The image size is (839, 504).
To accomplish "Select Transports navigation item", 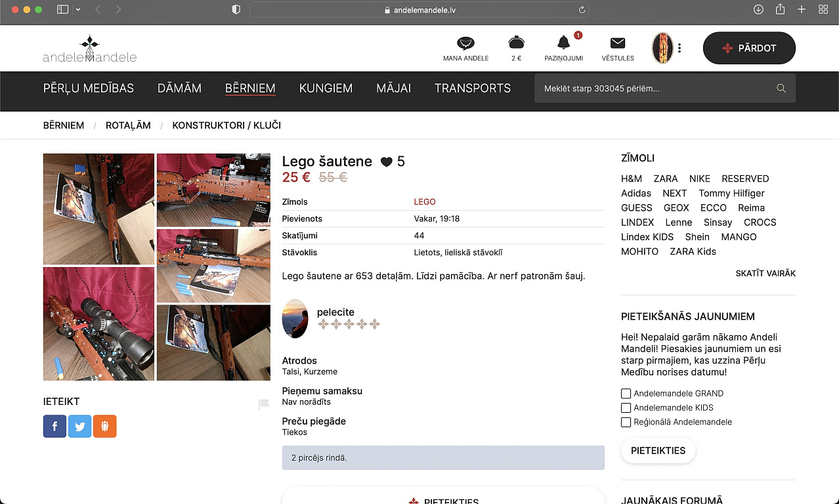I will [472, 89].
